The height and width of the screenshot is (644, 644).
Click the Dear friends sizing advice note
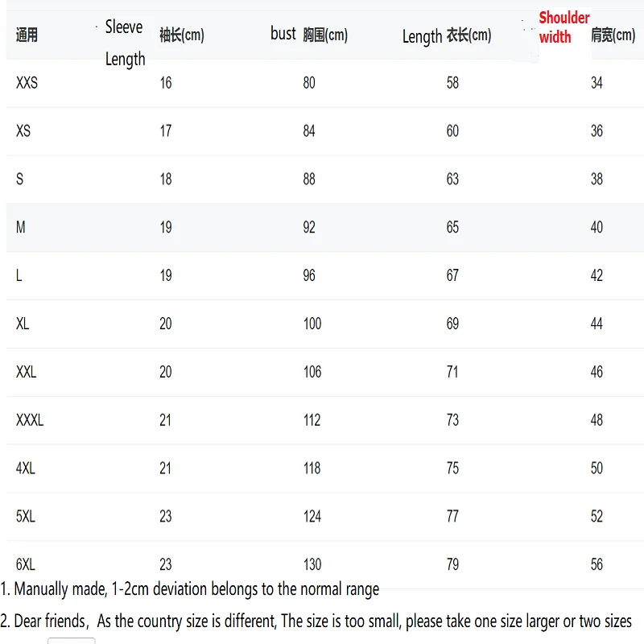316,621
